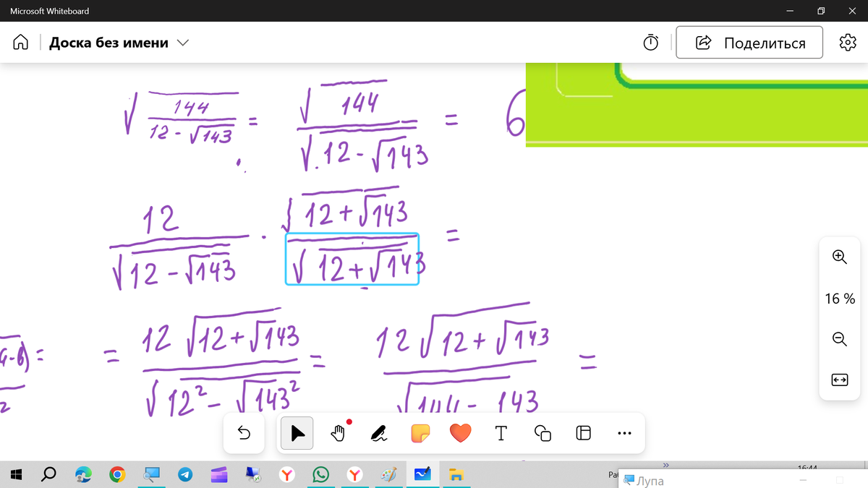Fit the board to screen

pos(839,380)
